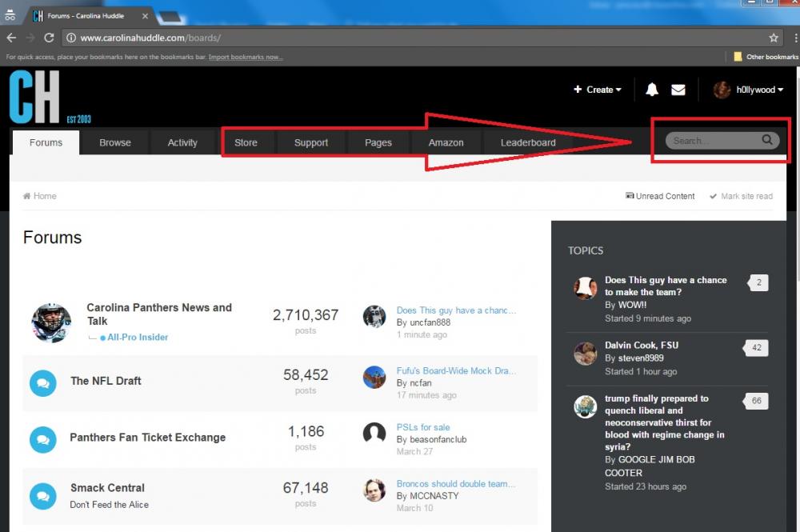This screenshot has height=532, width=800.
Task: Open sidebar topic 'Dalvin Cook, FSU'
Action: 642,346
